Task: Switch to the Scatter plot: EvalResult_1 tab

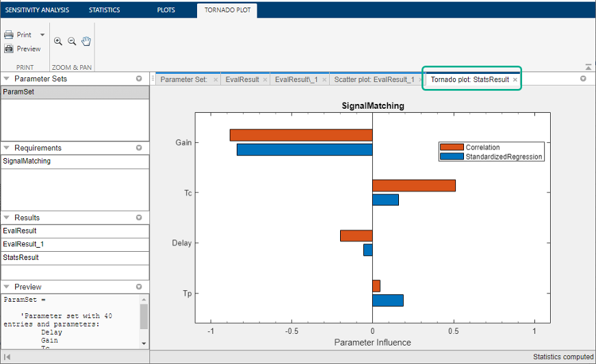Action: 374,79
